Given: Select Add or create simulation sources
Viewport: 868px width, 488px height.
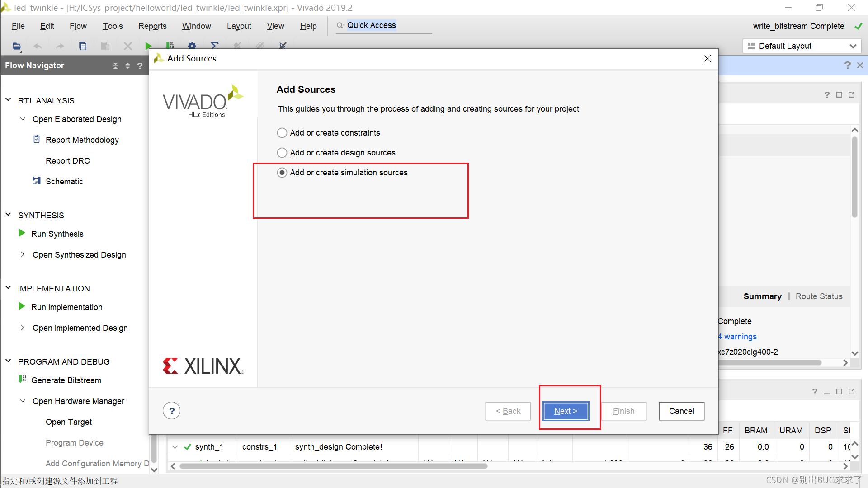Looking at the screenshot, I should [x=282, y=173].
